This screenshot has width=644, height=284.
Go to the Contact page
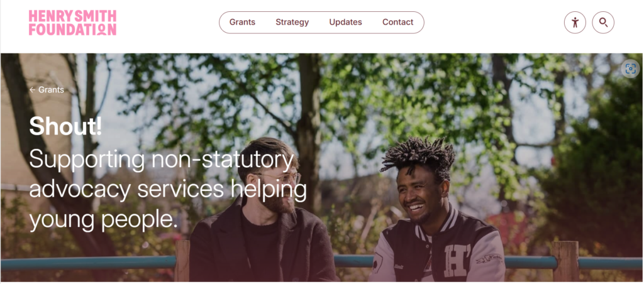pyautogui.click(x=397, y=22)
